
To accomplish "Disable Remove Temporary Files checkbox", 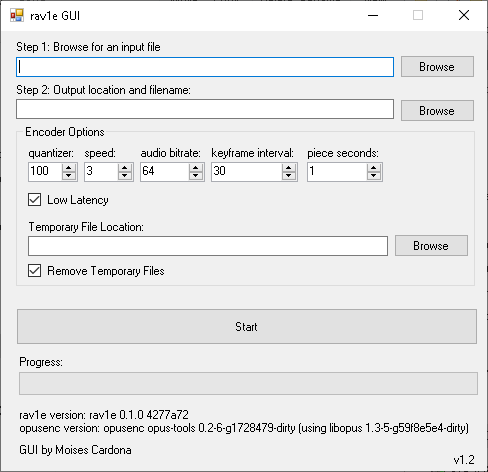I will (35, 271).
